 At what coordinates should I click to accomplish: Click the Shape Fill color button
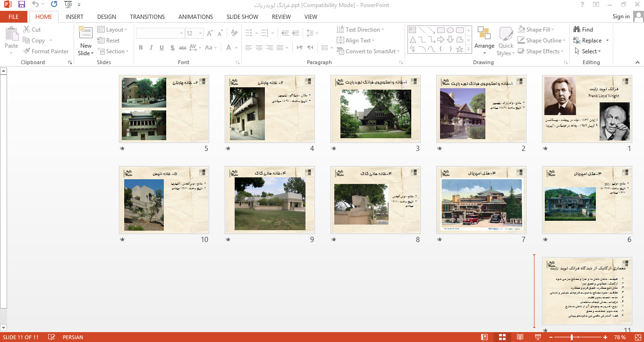[534, 30]
